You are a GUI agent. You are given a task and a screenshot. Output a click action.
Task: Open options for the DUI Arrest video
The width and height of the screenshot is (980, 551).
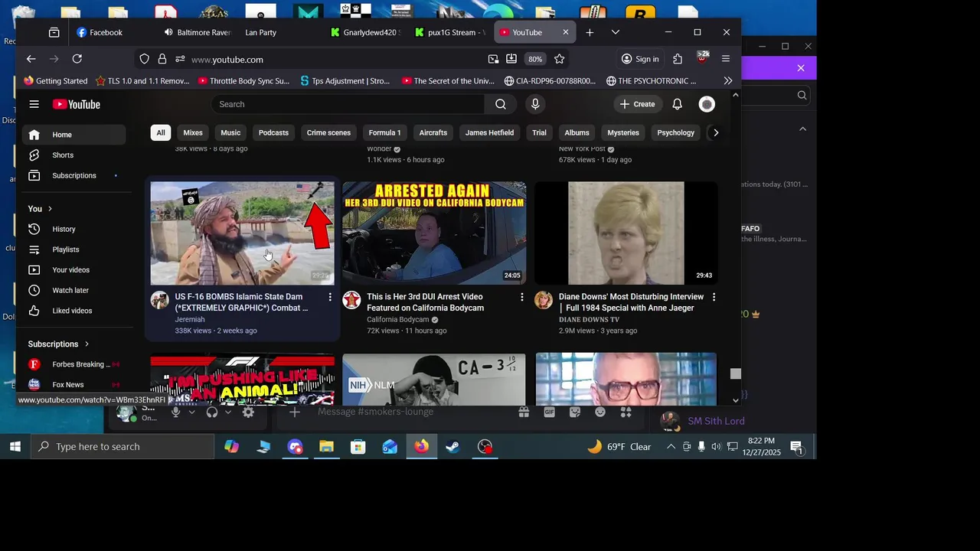(x=522, y=297)
